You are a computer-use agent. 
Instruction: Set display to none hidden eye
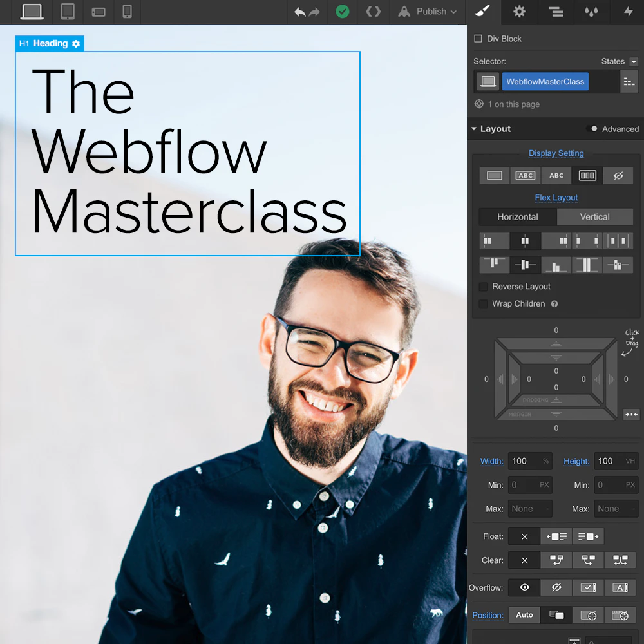click(x=618, y=175)
